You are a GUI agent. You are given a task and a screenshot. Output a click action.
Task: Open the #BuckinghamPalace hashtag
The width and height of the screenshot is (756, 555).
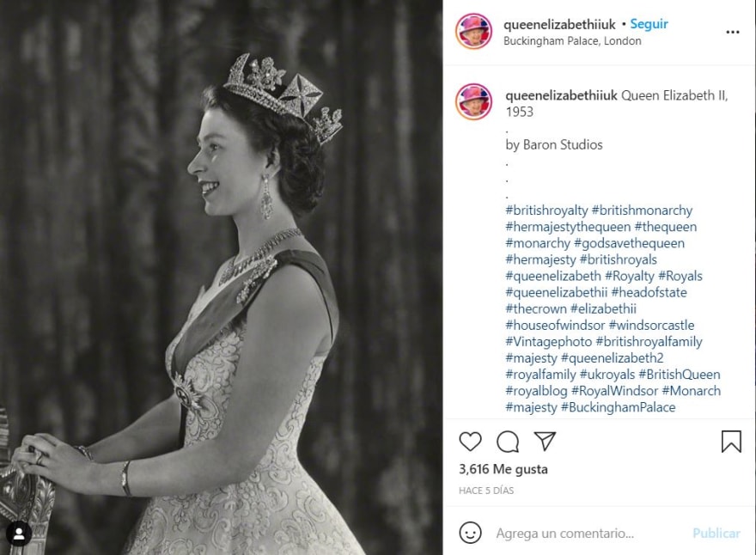pyautogui.click(x=618, y=407)
